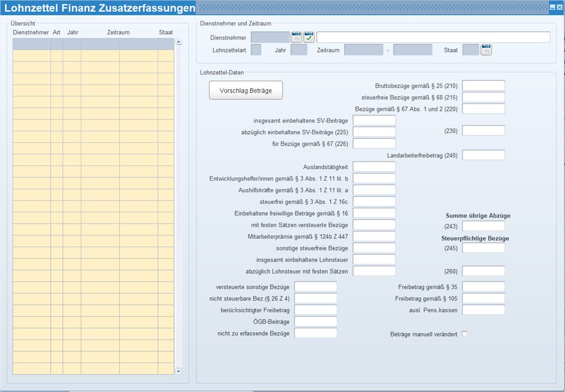Focus Bruttobezüge gemäß § 25 (210) field
This screenshot has height=392, width=565.
(x=484, y=86)
